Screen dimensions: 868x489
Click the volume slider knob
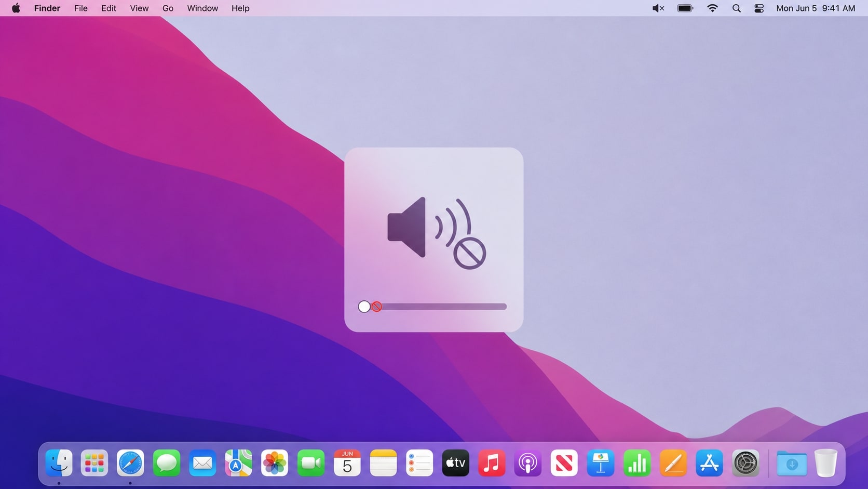tap(364, 307)
